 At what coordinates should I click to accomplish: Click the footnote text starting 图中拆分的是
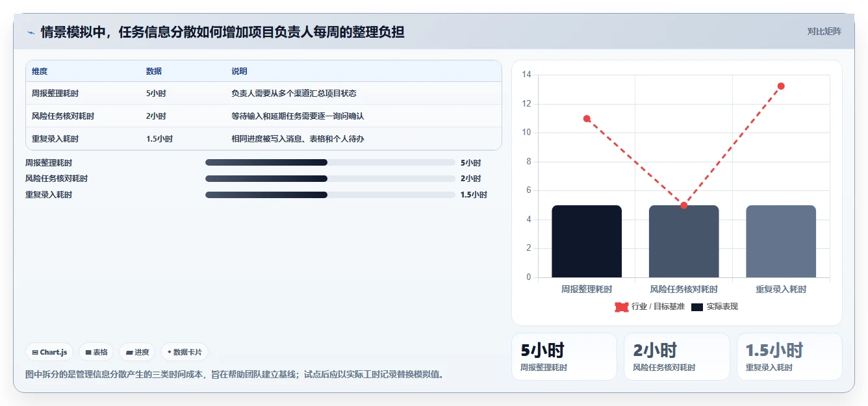coord(234,374)
